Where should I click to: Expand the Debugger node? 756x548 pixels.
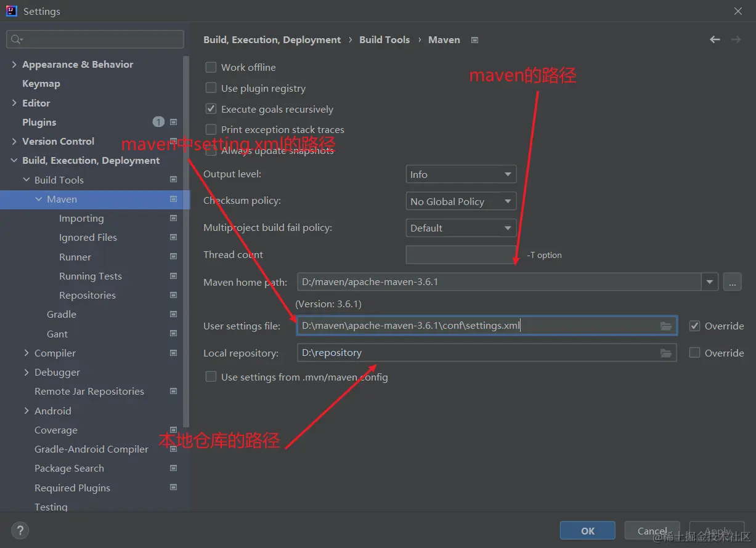point(26,372)
